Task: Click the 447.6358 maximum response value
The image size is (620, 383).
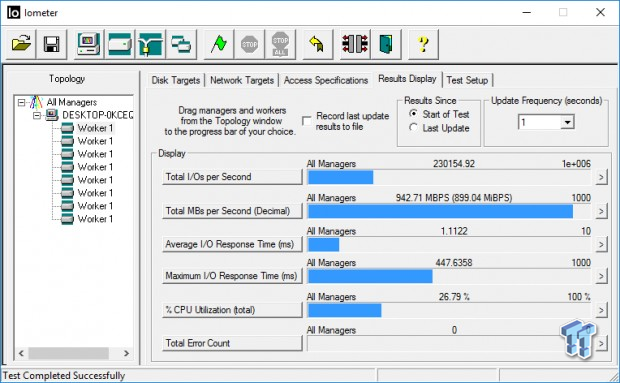Action: (x=454, y=262)
